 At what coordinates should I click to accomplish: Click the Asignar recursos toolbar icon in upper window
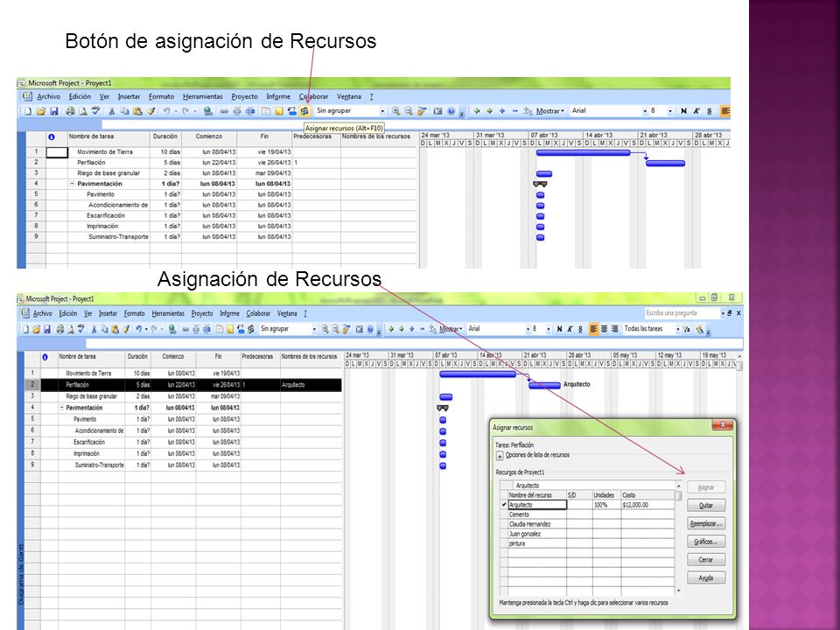click(304, 111)
